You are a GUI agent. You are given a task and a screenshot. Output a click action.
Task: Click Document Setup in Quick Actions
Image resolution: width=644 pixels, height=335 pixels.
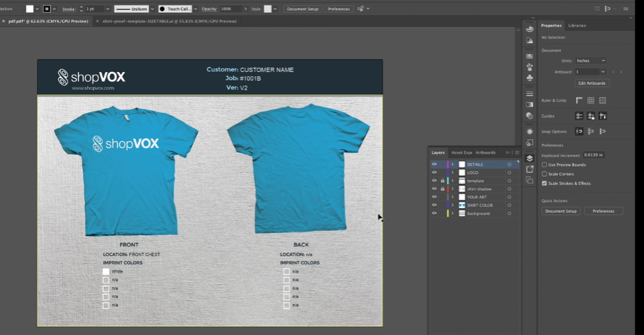(561, 211)
